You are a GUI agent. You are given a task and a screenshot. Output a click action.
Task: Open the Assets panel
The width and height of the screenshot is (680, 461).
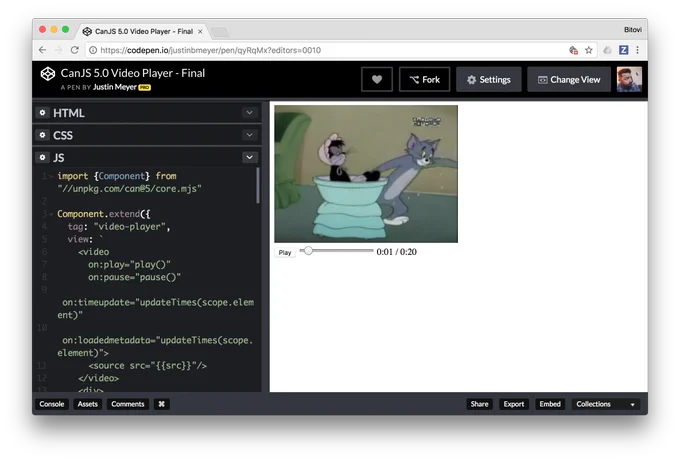click(x=88, y=404)
